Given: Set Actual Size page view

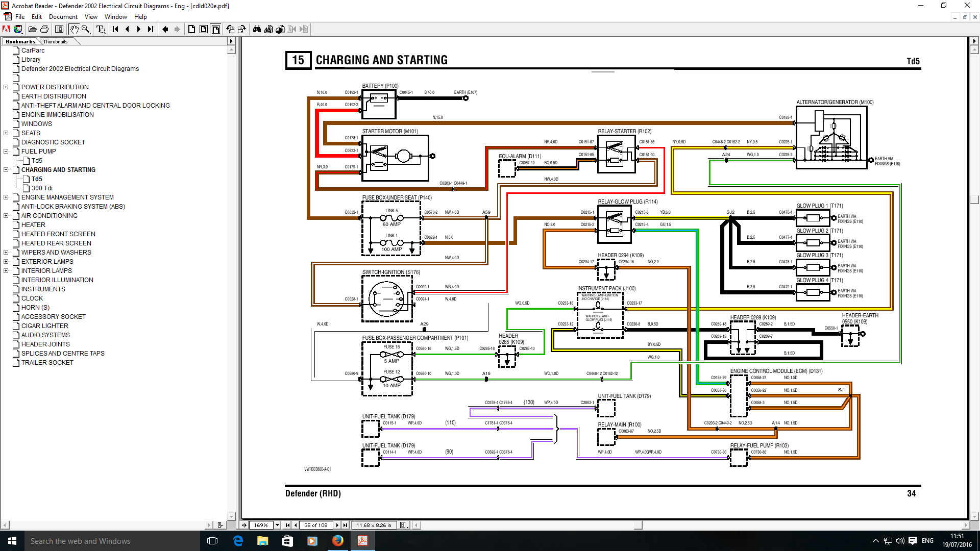Looking at the screenshot, I should click(191, 29).
